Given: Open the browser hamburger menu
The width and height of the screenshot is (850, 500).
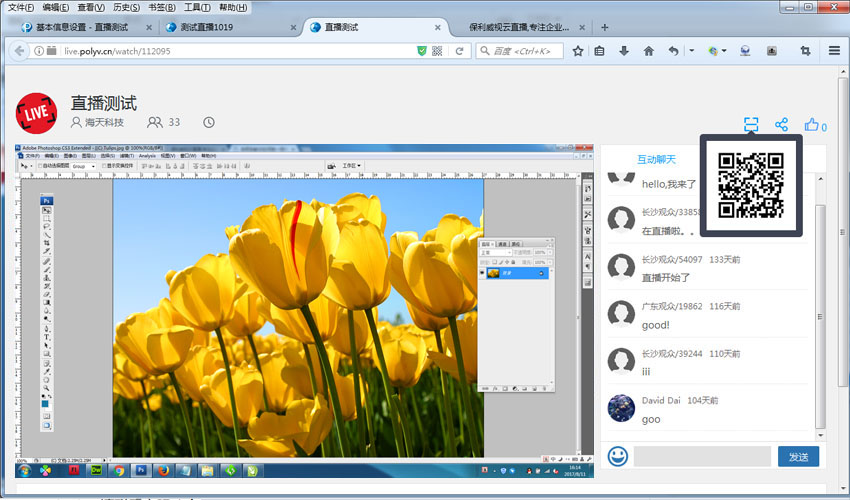Looking at the screenshot, I should click(x=834, y=51).
